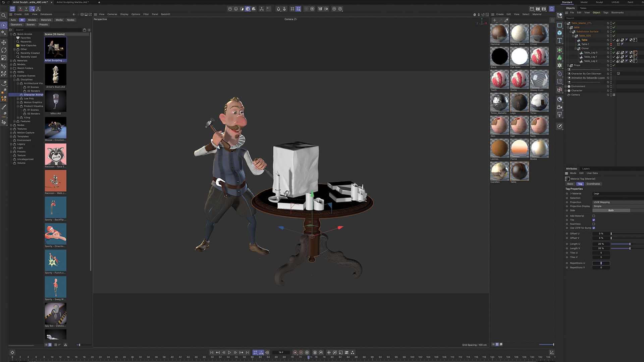Image resolution: width=644 pixels, height=362 pixels.
Task: Disable the Tile checkbox in Tag Properties
Action: [594, 220]
